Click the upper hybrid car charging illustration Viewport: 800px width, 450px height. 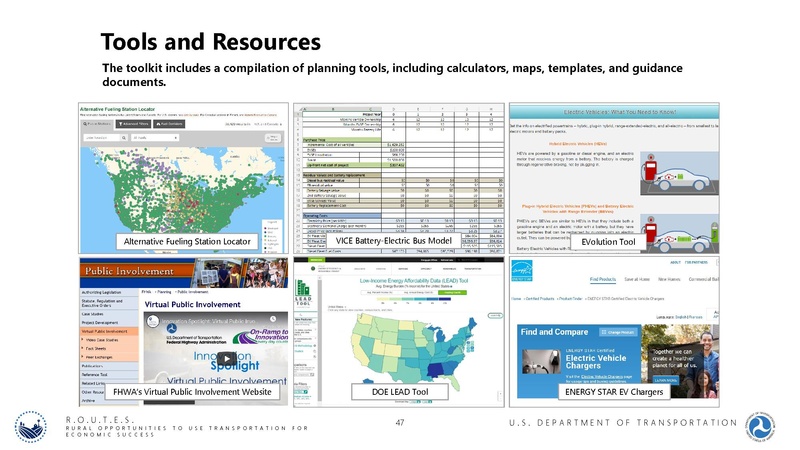[x=679, y=174]
